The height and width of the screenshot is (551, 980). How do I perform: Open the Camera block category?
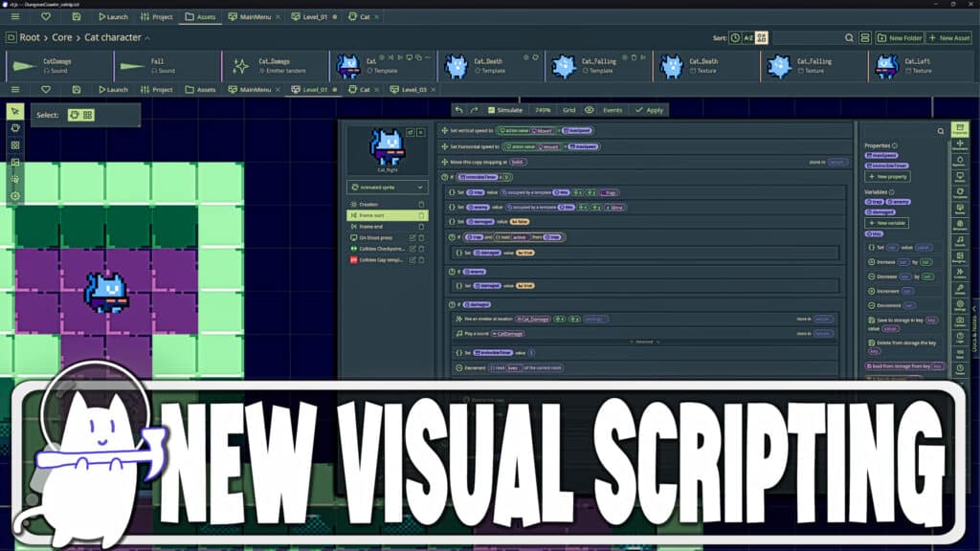pyautogui.click(x=960, y=321)
